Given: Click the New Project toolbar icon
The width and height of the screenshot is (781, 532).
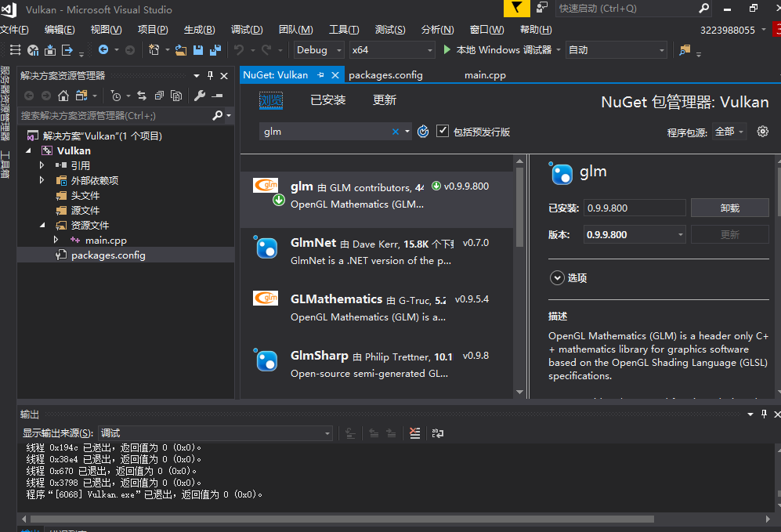Looking at the screenshot, I should [154, 50].
